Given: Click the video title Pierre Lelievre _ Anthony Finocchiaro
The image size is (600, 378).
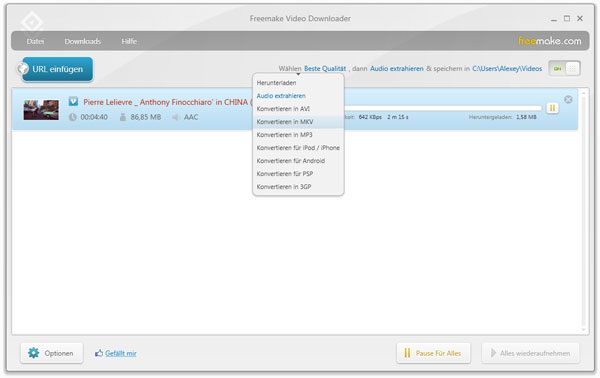Looking at the screenshot, I should point(168,102).
